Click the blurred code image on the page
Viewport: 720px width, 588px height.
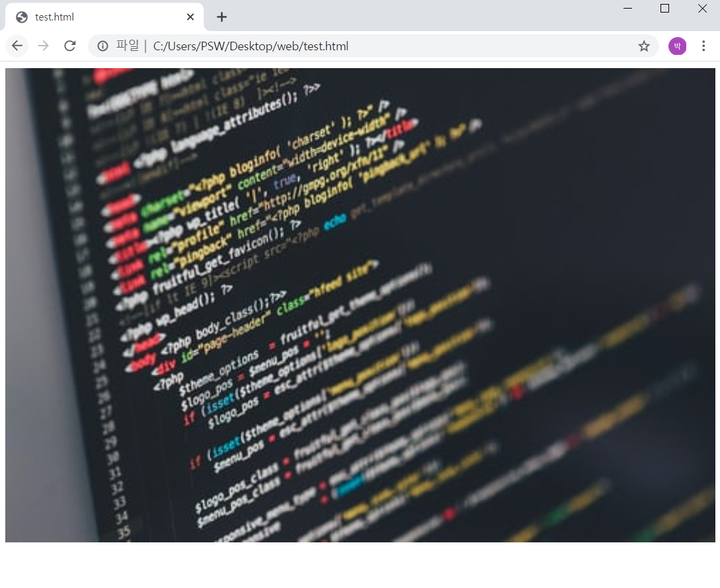360,305
